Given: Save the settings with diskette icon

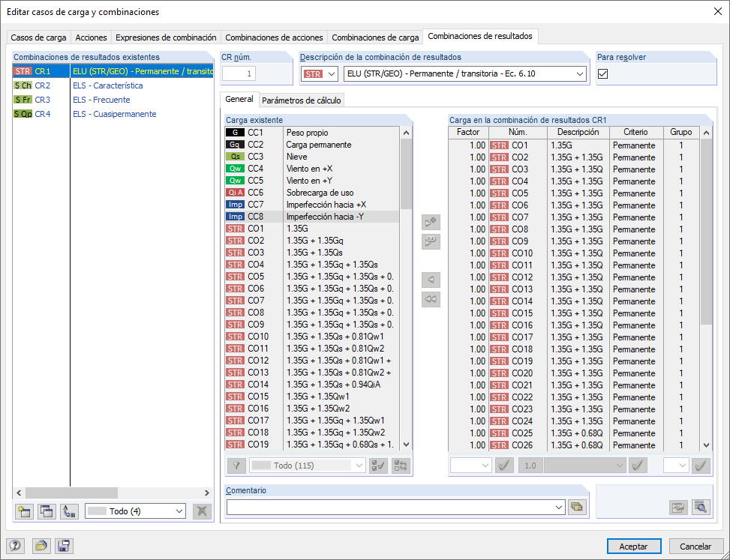Looking at the screenshot, I should click(x=64, y=546).
